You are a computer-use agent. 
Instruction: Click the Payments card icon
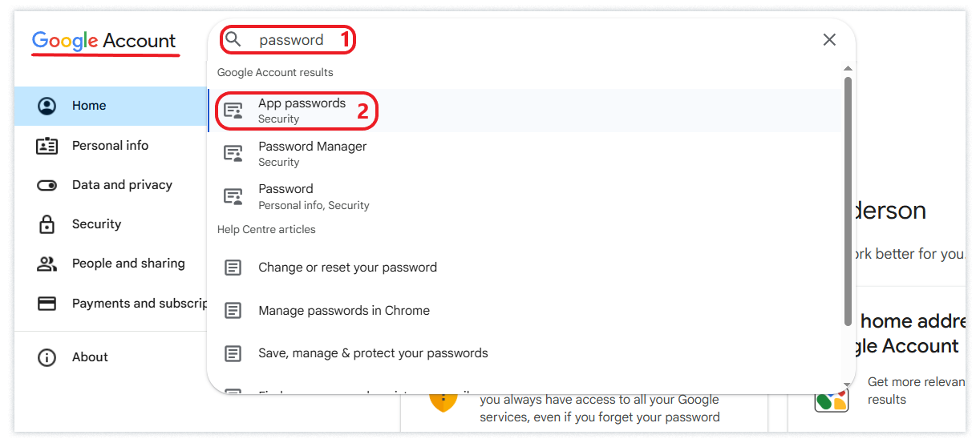click(47, 304)
